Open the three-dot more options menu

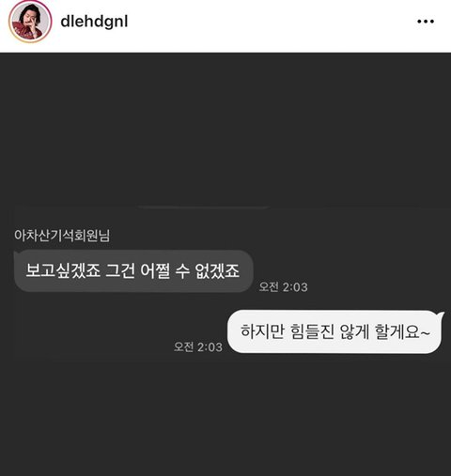(426, 22)
